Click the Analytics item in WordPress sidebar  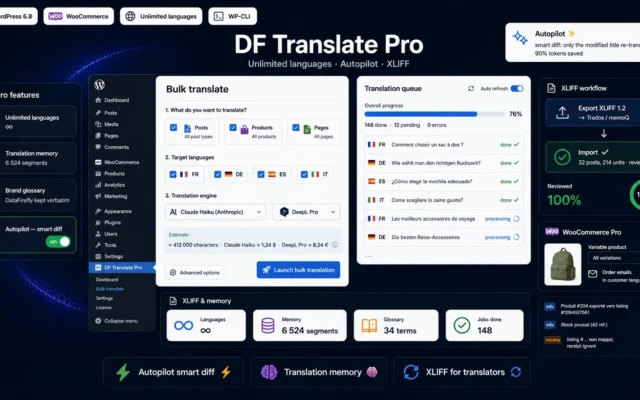tap(110, 185)
